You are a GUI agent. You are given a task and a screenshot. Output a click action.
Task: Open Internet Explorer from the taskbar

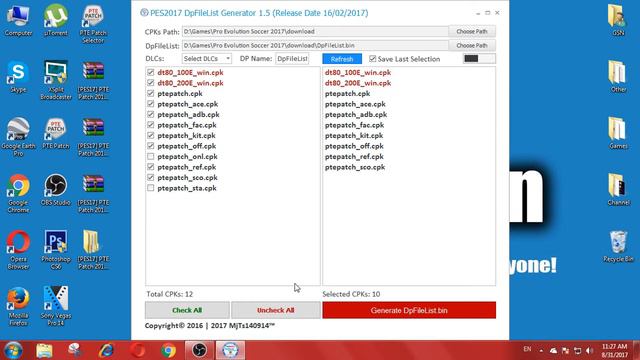[x=106, y=351]
